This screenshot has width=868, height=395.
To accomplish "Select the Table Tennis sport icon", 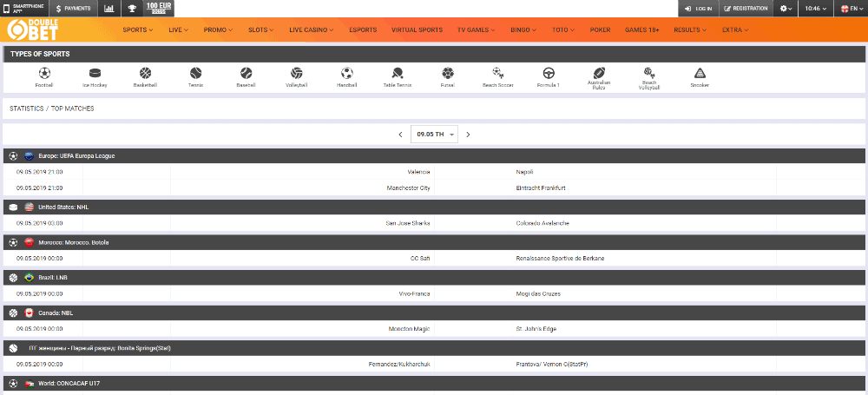I will tap(398, 73).
